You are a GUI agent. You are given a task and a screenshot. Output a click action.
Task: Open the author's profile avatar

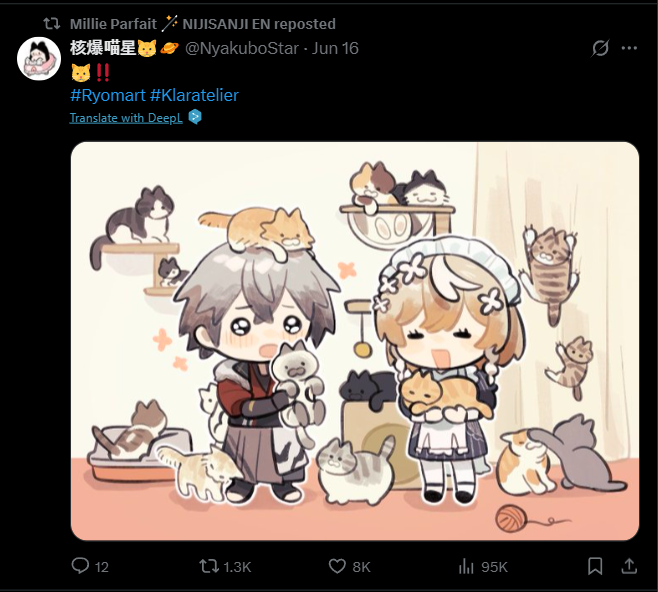39,58
